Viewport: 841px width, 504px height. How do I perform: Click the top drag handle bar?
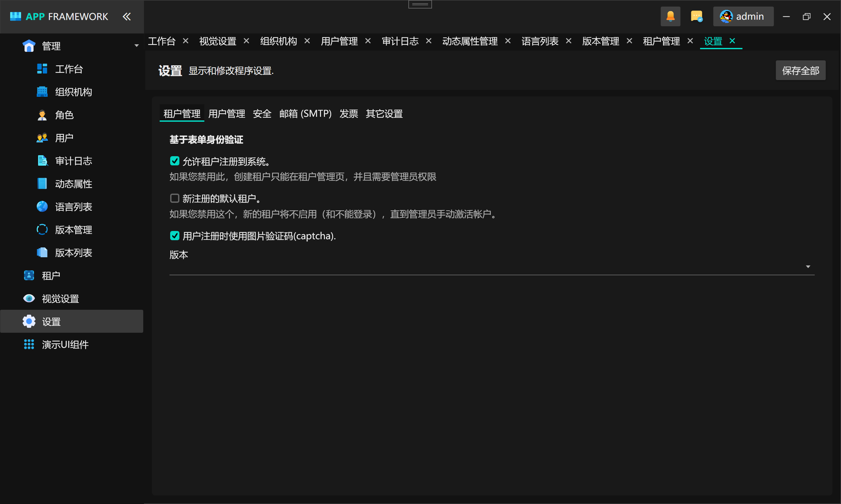tap(420, 4)
